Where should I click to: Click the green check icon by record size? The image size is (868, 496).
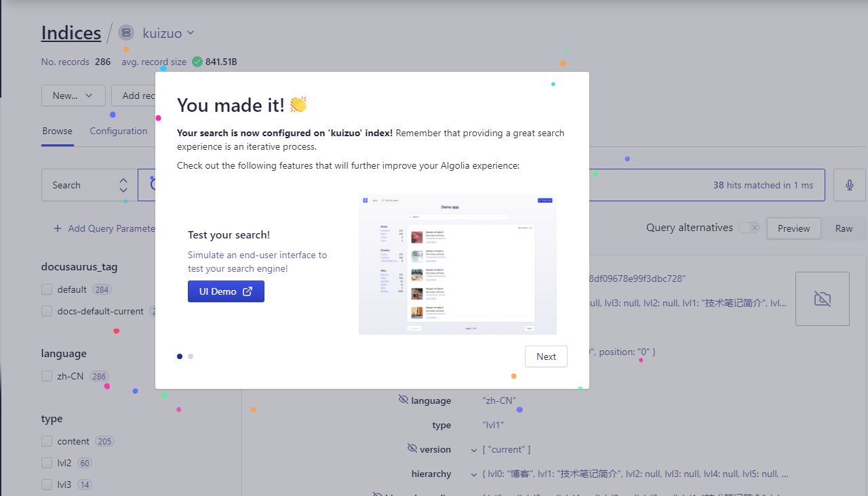point(197,62)
